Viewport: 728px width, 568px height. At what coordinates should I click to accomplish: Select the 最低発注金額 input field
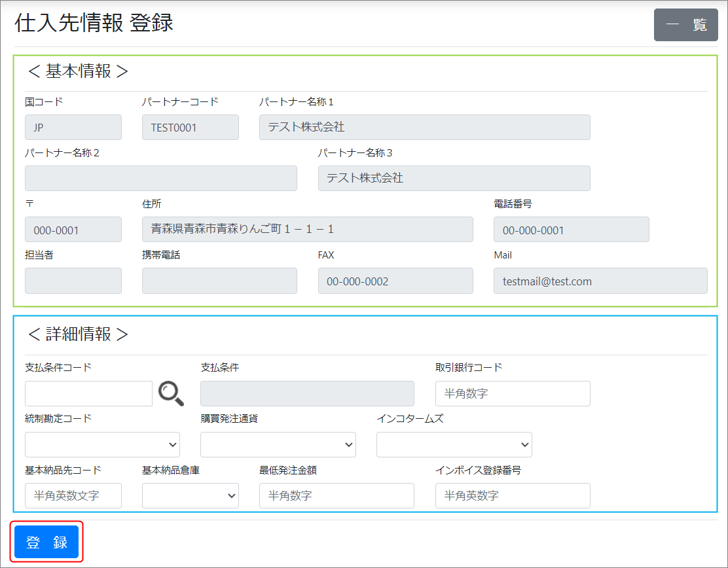(337, 495)
